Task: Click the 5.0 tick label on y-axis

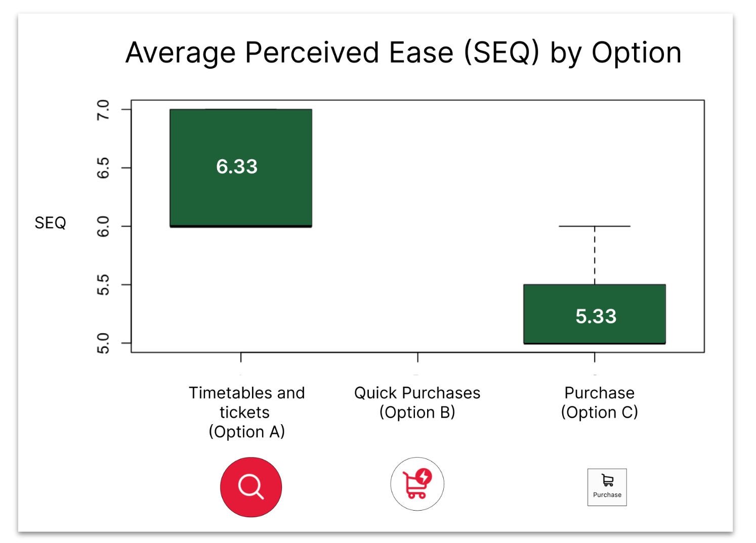Action: click(x=103, y=343)
